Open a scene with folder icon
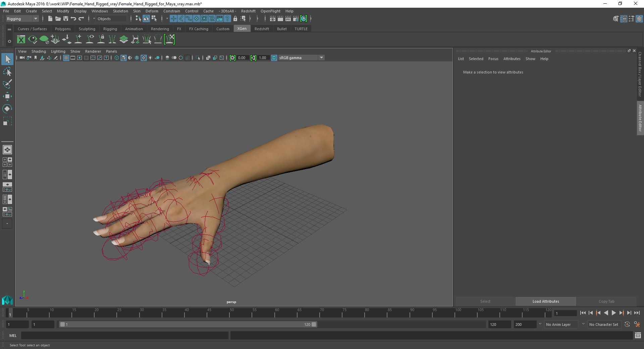Screen dimensions: 644x349 click(58, 19)
